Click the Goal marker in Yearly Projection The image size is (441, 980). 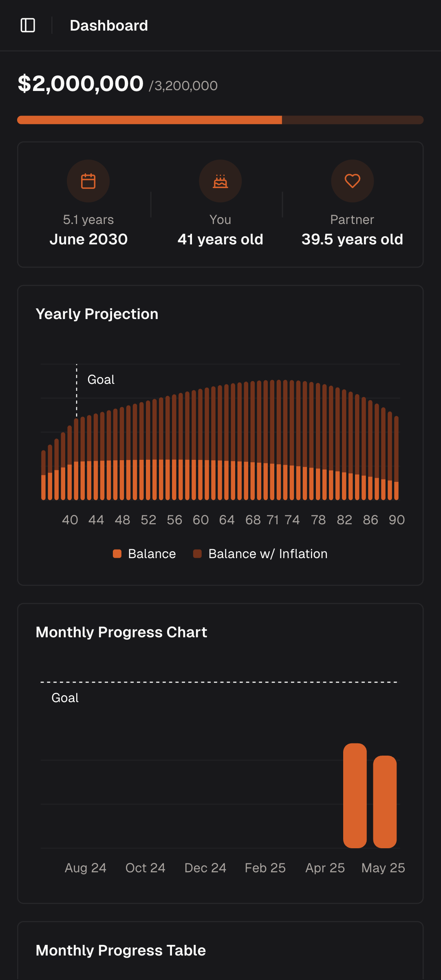click(101, 380)
